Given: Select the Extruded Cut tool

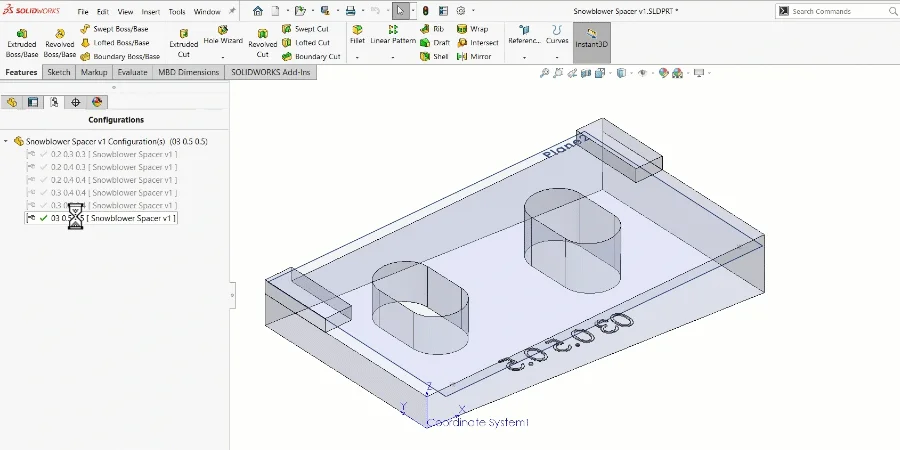Looking at the screenshot, I should point(184,43).
